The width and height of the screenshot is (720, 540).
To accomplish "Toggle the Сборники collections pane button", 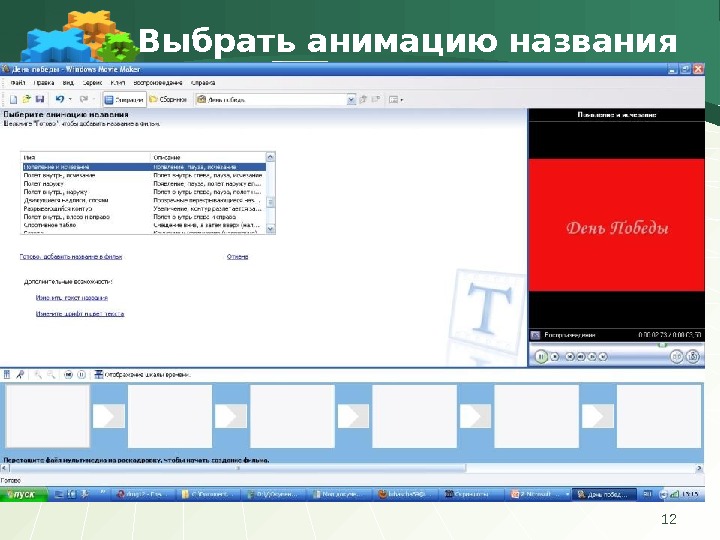I will [168, 99].
